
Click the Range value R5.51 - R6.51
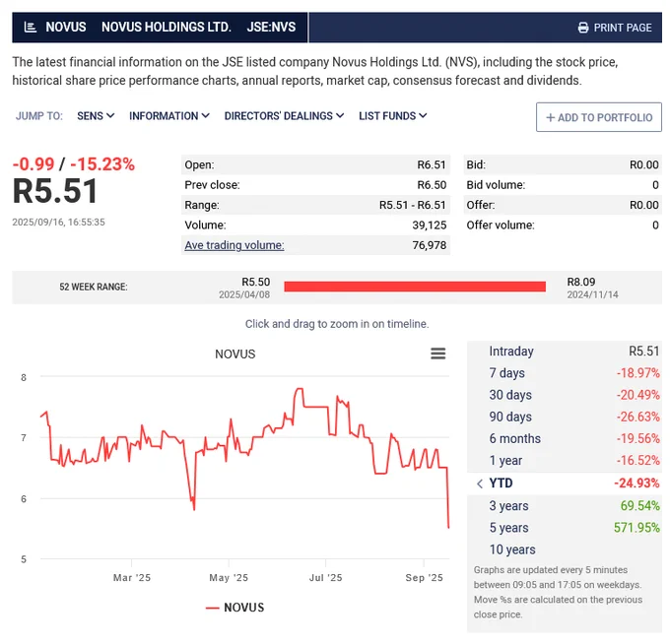412,205
